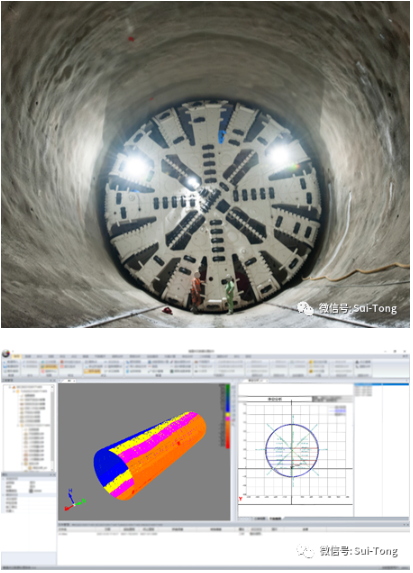
Task: Collapse the second-level folder node in tree
Action: (14, 391)
